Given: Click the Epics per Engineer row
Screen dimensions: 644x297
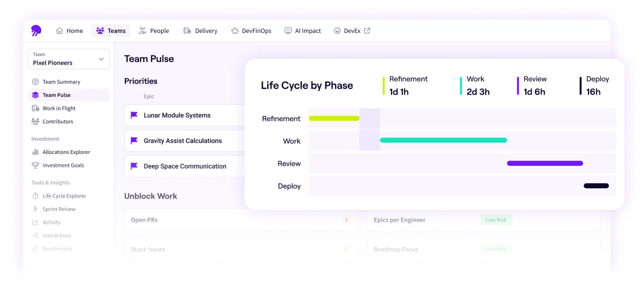Looking at the screenshot, I should coord(484,220).
